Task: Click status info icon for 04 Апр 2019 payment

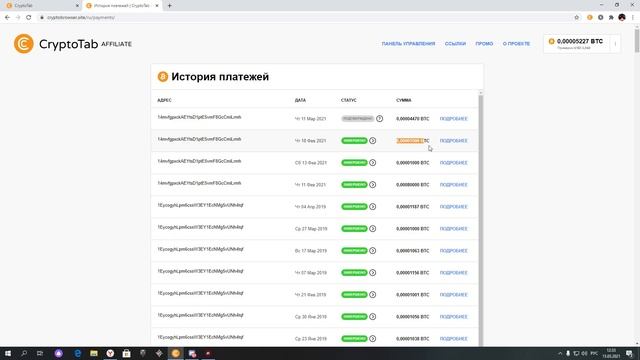Action: point(373,207)
